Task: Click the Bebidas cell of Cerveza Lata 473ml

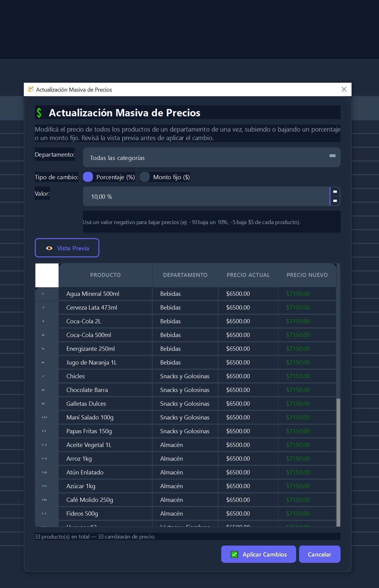Action: [x=185, y=307]
